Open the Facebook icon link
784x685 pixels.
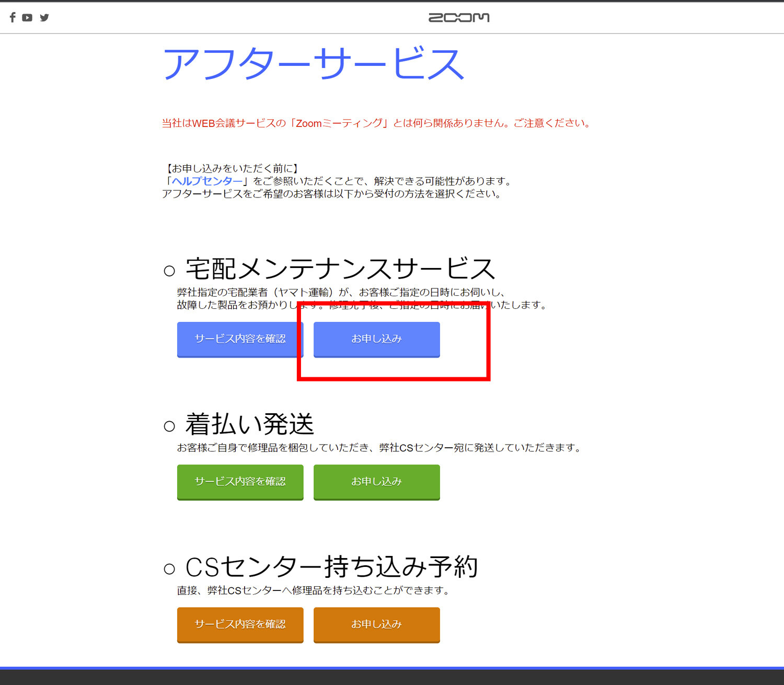[13, 17]
